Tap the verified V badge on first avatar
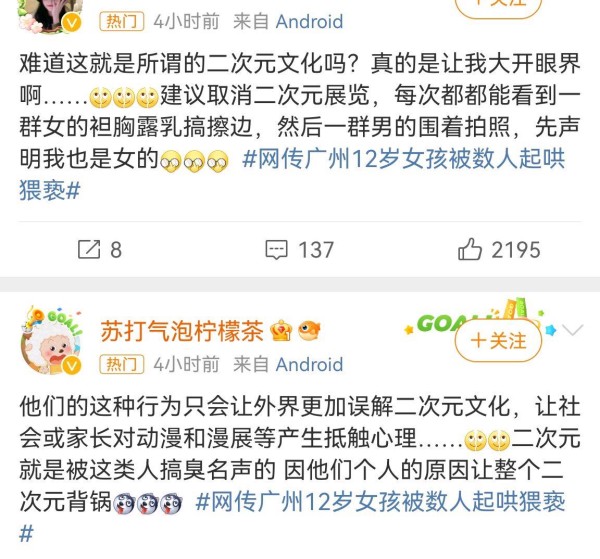600x559 pixels. (x=72, y=23)
